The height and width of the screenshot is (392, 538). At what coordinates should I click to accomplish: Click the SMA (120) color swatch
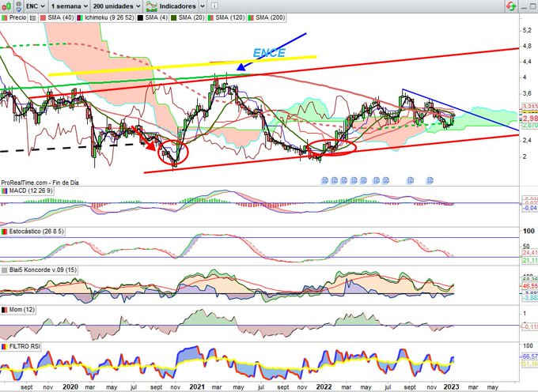[x=210, y=17]
